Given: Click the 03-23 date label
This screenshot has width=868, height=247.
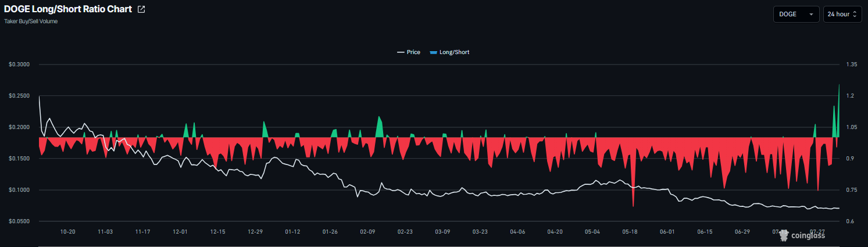Looking at the screenshot, I should tap(480, 231).
